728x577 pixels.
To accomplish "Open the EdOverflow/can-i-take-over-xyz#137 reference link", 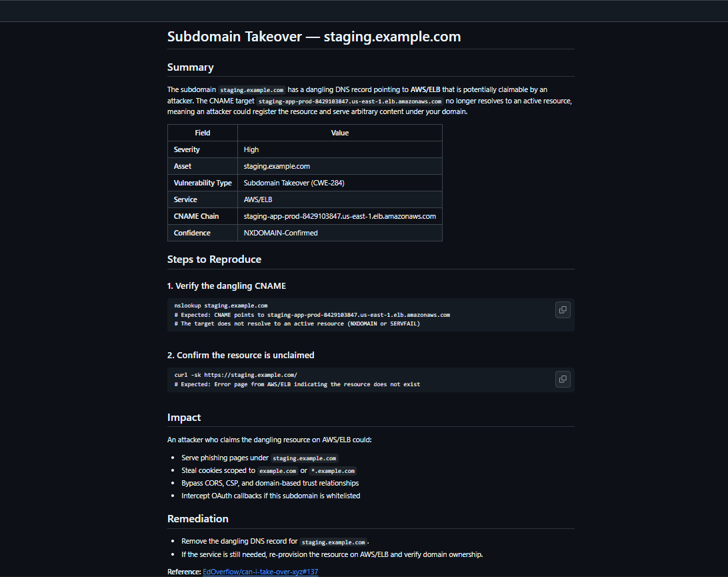I will point(261,572).
